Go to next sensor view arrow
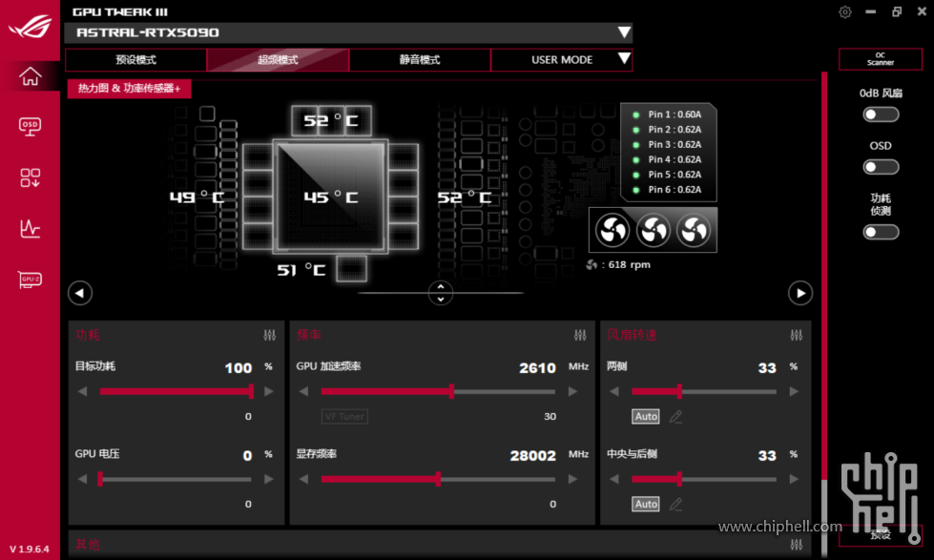The height and width of the screenshot is (560, 934). pyautogui.click(x=800, y=293)
